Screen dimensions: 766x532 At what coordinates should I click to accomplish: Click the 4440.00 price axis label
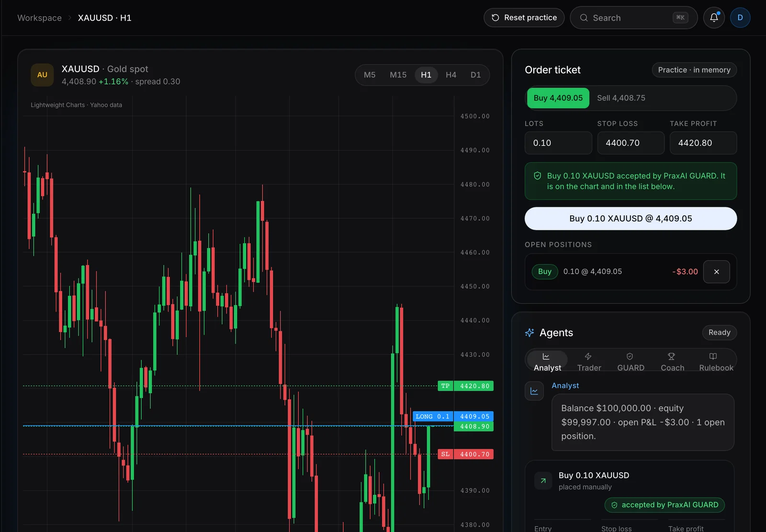(x=475, y=320)
